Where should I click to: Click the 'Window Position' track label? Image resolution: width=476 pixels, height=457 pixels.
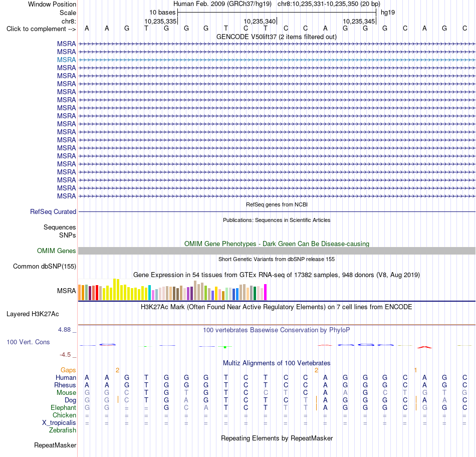[52, 4]
